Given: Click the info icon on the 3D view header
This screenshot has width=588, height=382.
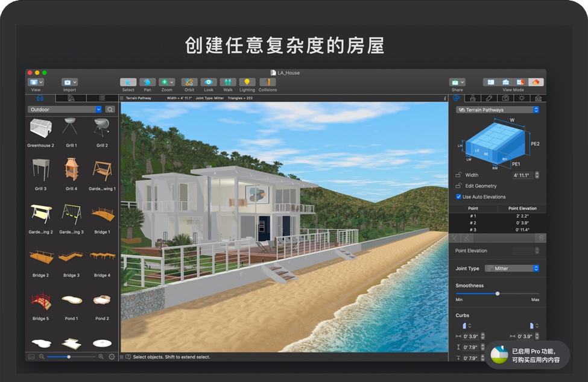Looking at the screenshot, I should [444, 98].
